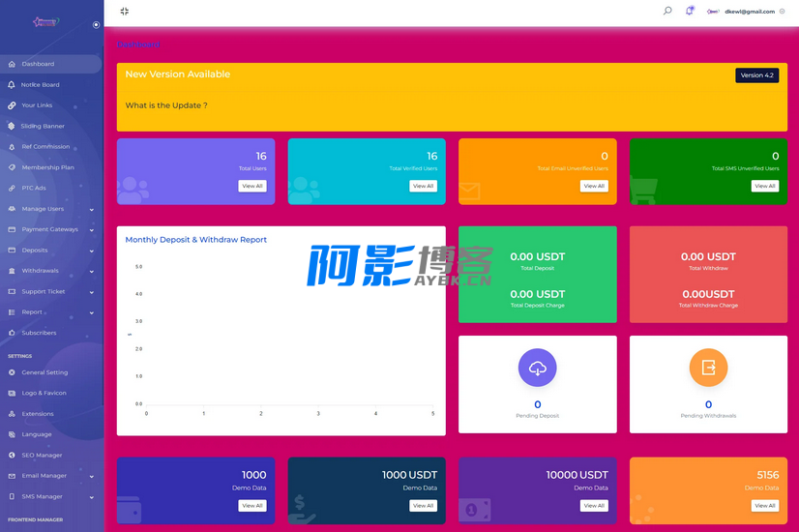The height and width of the screenshot is (532, 799).
Task: Click the Language icon in sidebar
Action: (x=12, y=434)
